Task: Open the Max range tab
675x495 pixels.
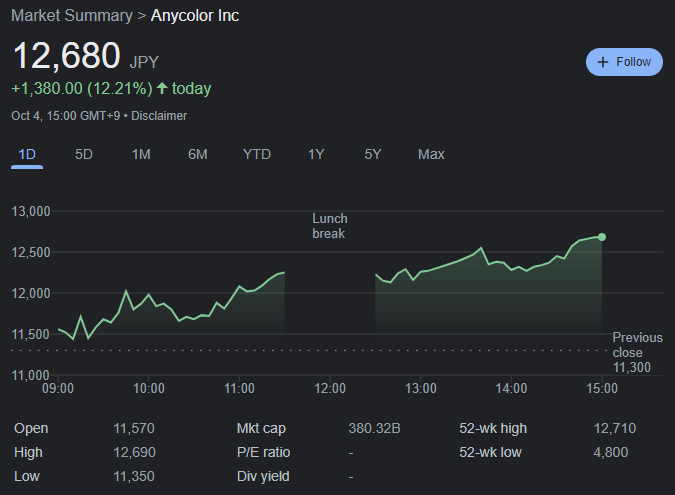Action: 431,154
